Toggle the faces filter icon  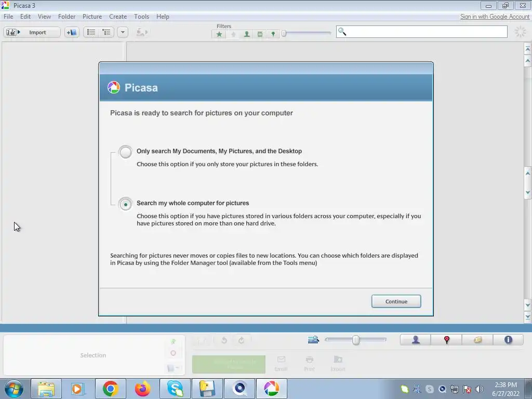pyautogui.click(x=247, y=34)
